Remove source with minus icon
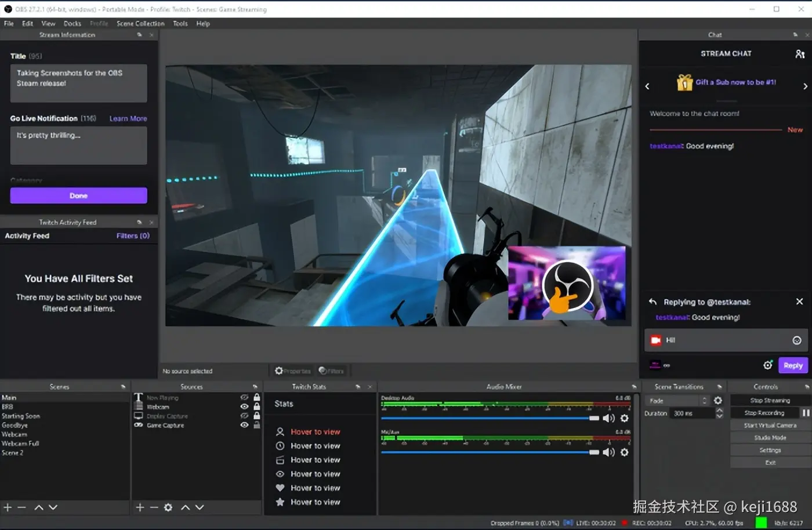Screen dimensions: 812x530 pyautogui.click(x=154, y=507)
